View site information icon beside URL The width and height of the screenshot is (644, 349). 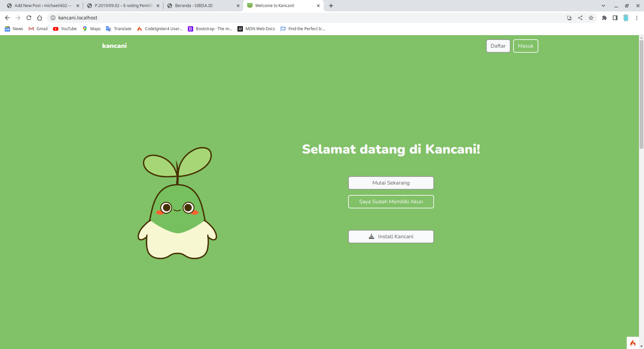53,18
